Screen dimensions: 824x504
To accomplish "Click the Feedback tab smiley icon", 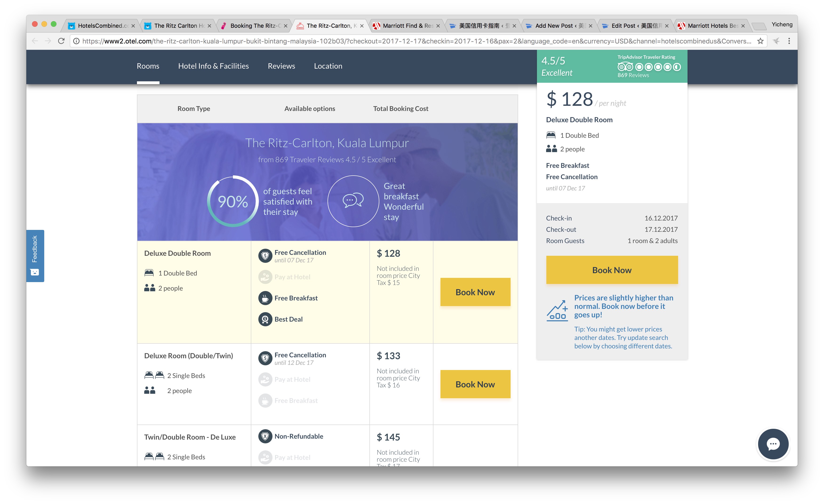I will click(x=35, y=272).
